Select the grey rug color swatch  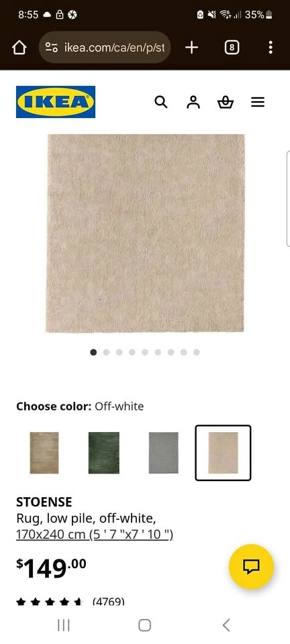coord(164,453)
